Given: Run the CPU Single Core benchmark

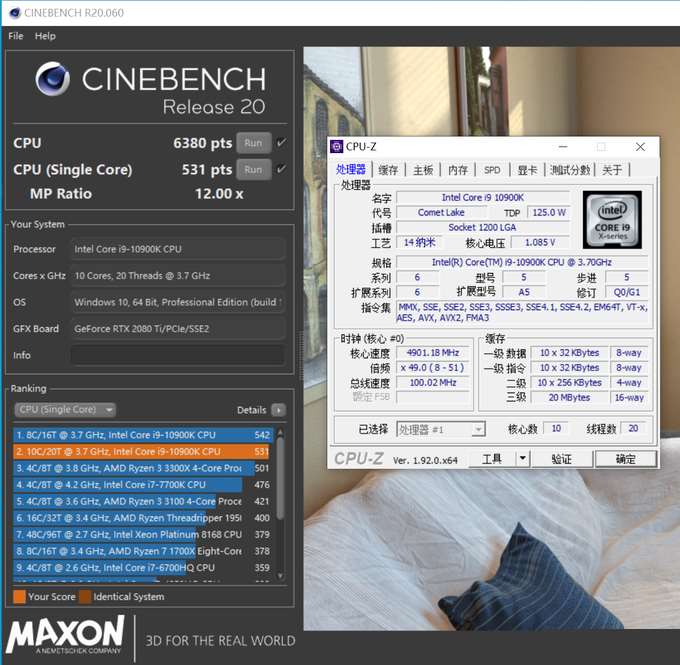Looking at the screenshot, I should point(254,169).
